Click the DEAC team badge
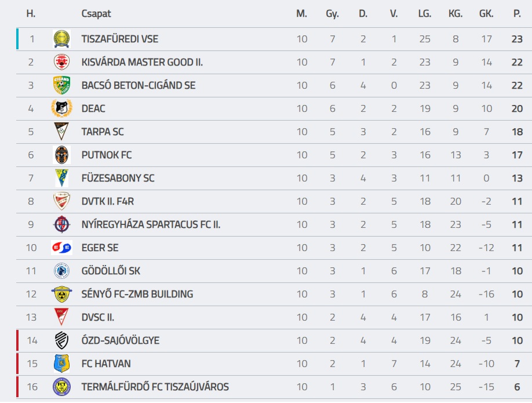This screenshot has height=403, width=532. (61, 109)
